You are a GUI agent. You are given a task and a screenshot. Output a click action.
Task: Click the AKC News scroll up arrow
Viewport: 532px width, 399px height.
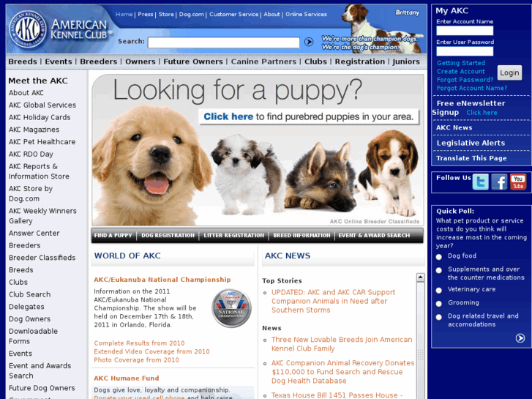[x=420, y=277]
